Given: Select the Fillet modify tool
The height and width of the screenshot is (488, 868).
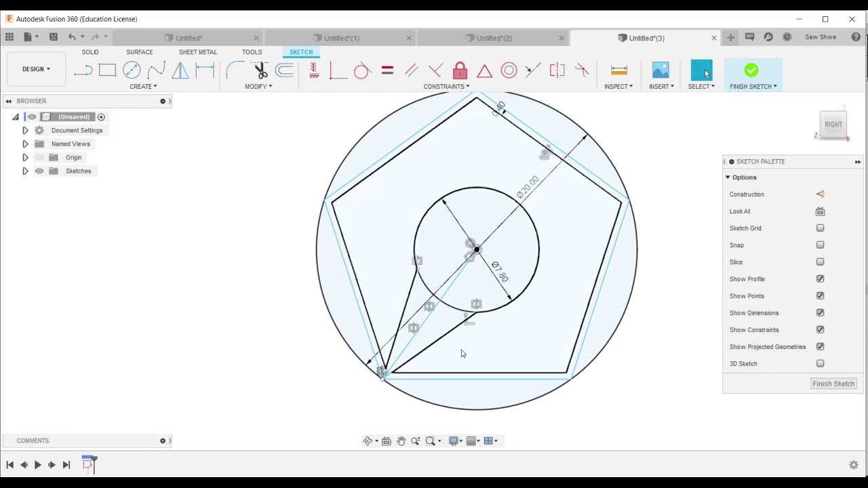Looking at the screenshot, I should coord(235,70).
